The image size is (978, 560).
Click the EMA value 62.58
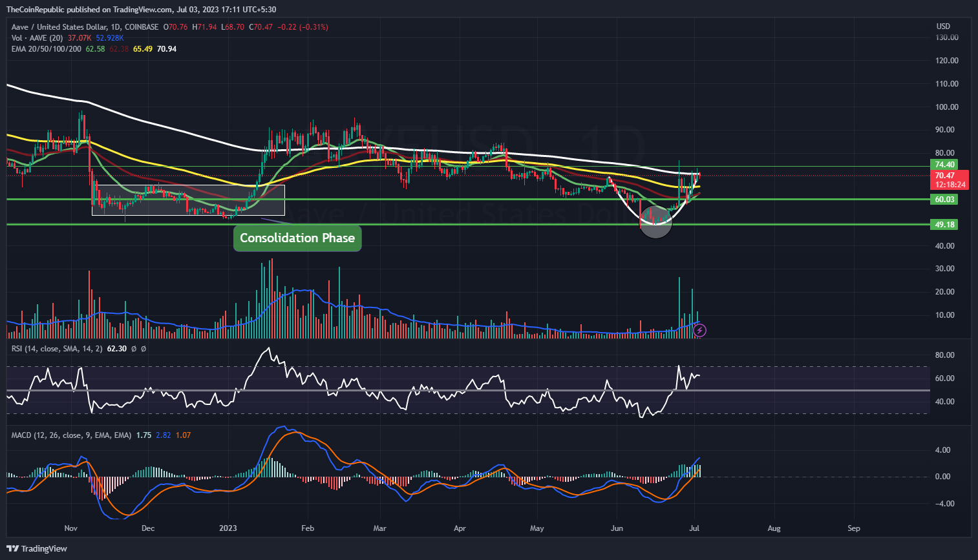(95, 49)
